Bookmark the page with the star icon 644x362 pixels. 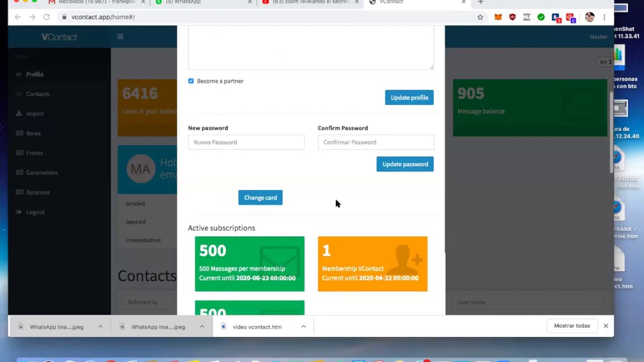click(x=480, y=17)
